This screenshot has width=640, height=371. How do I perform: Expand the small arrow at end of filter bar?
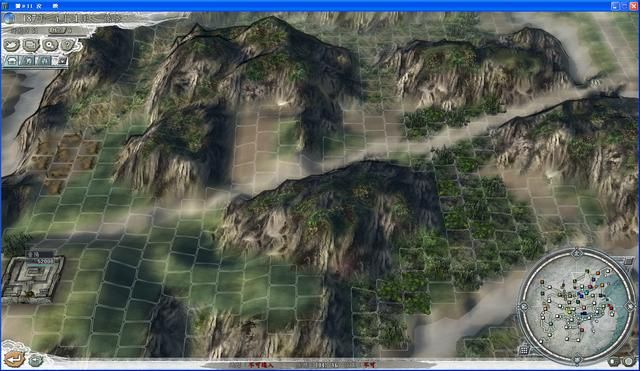(61, 61)
